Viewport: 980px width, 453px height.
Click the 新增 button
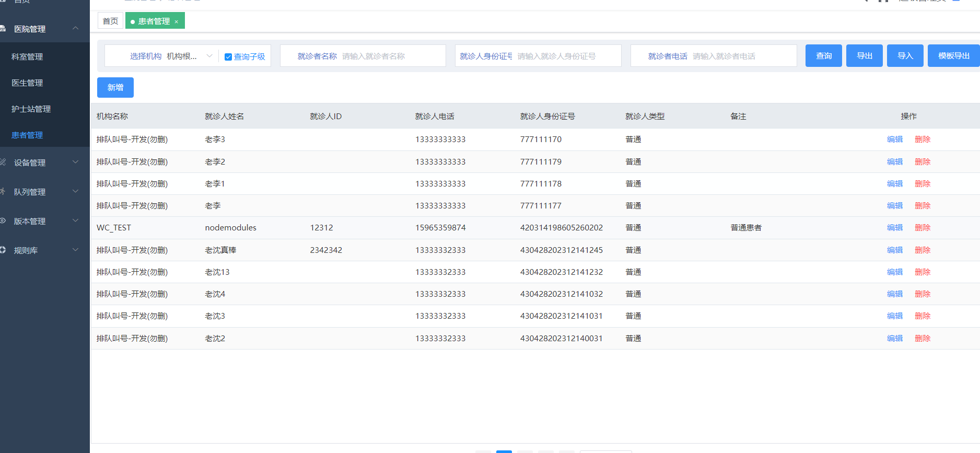[x=115, y=87]
